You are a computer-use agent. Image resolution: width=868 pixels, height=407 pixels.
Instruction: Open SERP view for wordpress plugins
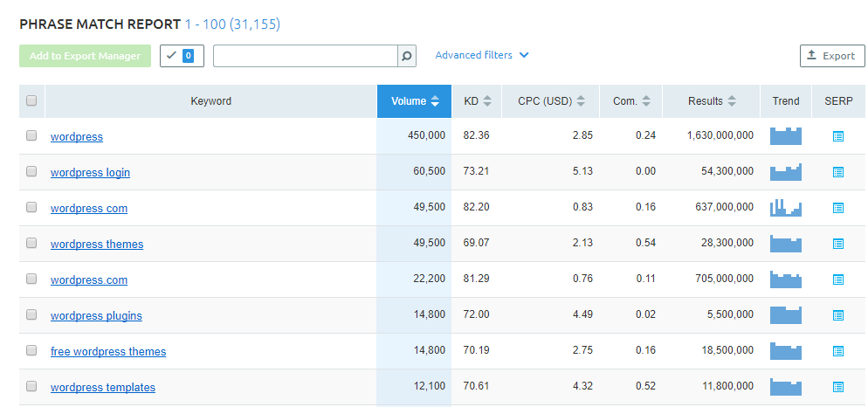pyautogui.click(x=838, y=315)
